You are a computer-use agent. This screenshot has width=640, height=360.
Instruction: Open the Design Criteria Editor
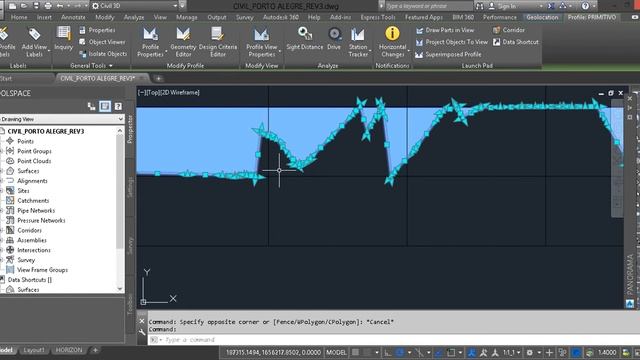click(x=218, y=42)
